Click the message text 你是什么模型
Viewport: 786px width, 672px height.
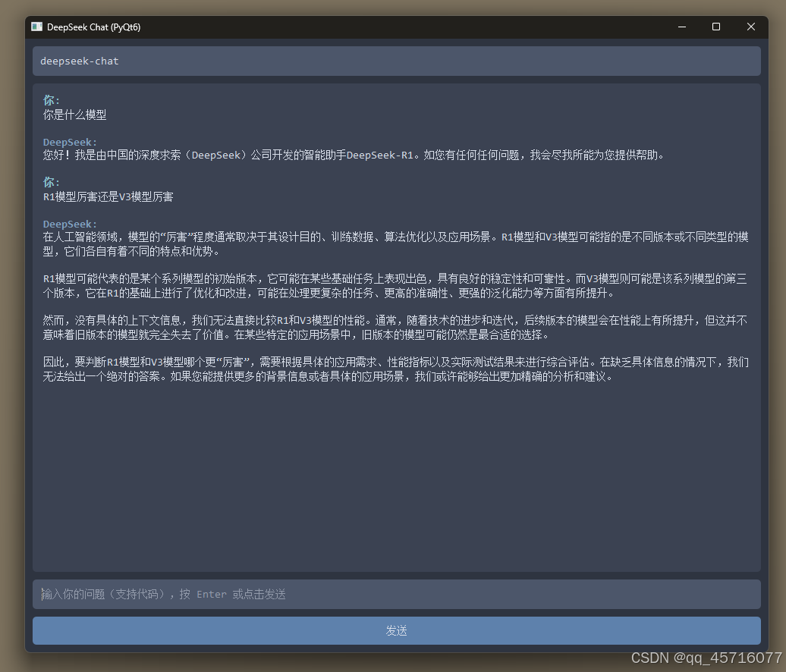click(74, 115)
